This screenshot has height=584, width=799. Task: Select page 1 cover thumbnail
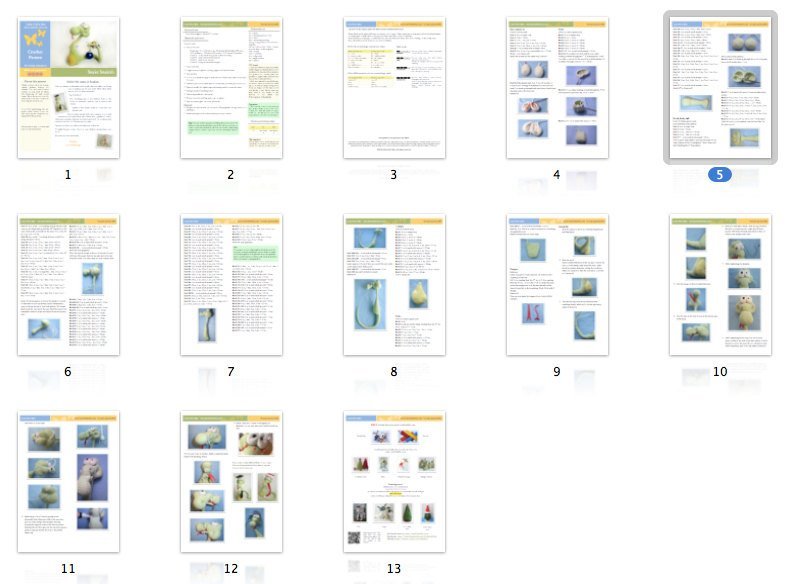point(68,88)
